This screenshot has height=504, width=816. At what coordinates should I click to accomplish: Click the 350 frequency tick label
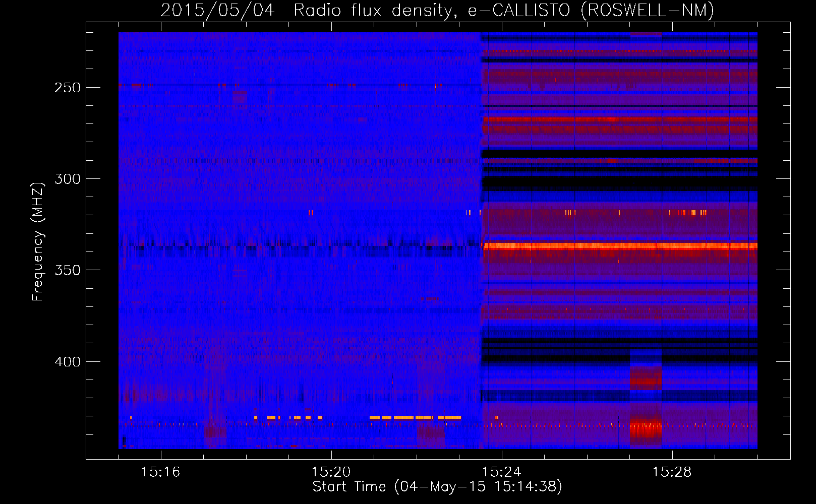pyautogui.click(x=68, y=270)
